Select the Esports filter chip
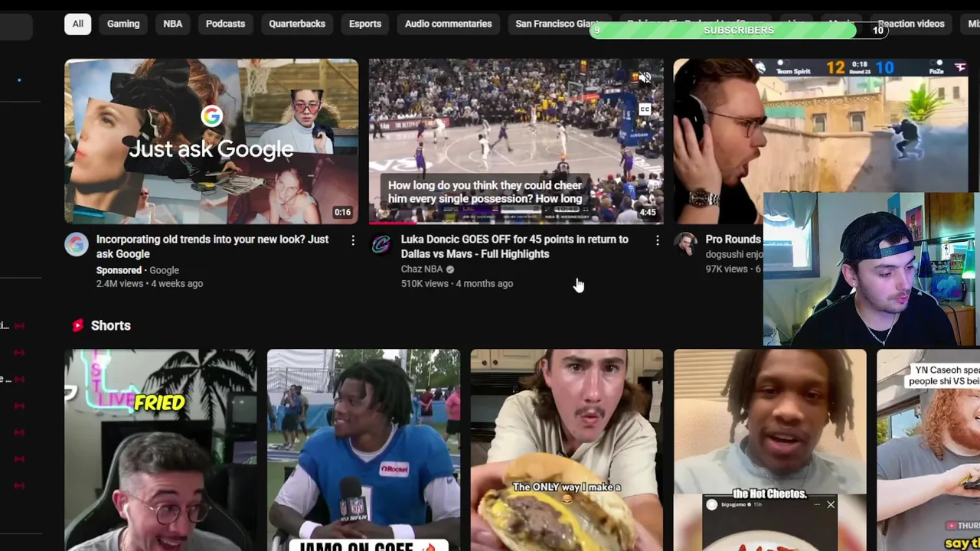 click(x=365, y=24)
